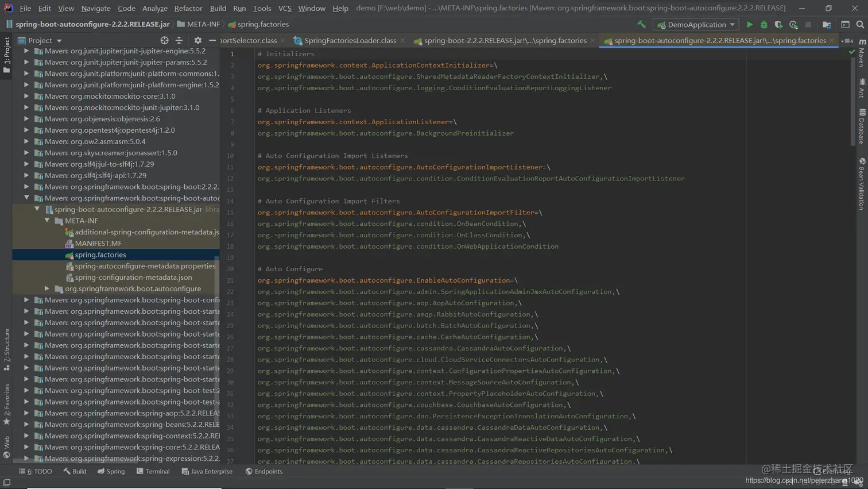Click the Build project hammer icon
Screen dimensions: 868x489
click(641, 25)
